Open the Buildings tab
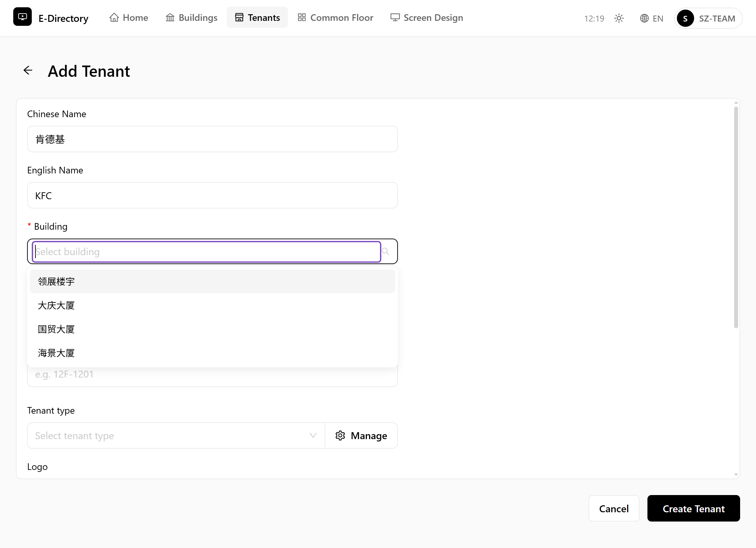 pyautogui.click(x=191, y=17)
